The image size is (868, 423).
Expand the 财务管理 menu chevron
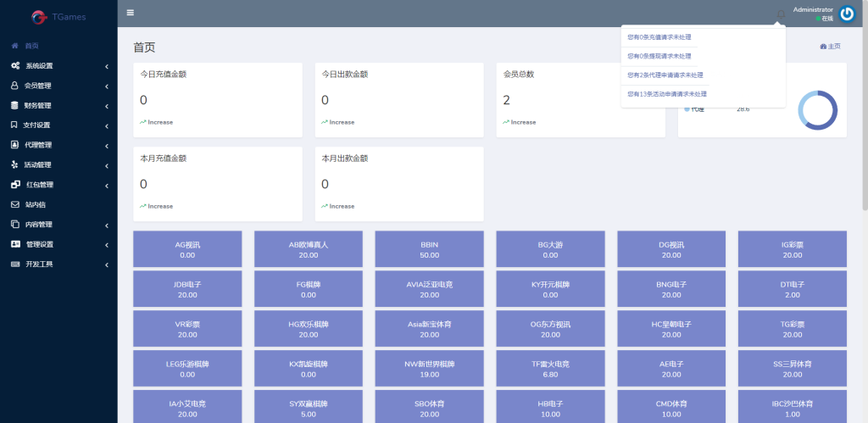pyautogui.click(x=107, y=106)
